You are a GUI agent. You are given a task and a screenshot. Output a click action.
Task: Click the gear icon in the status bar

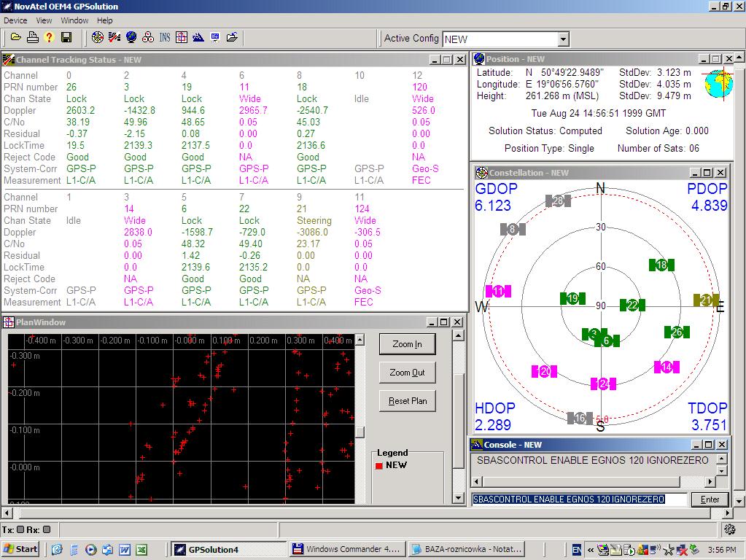[x=729, y=529]
